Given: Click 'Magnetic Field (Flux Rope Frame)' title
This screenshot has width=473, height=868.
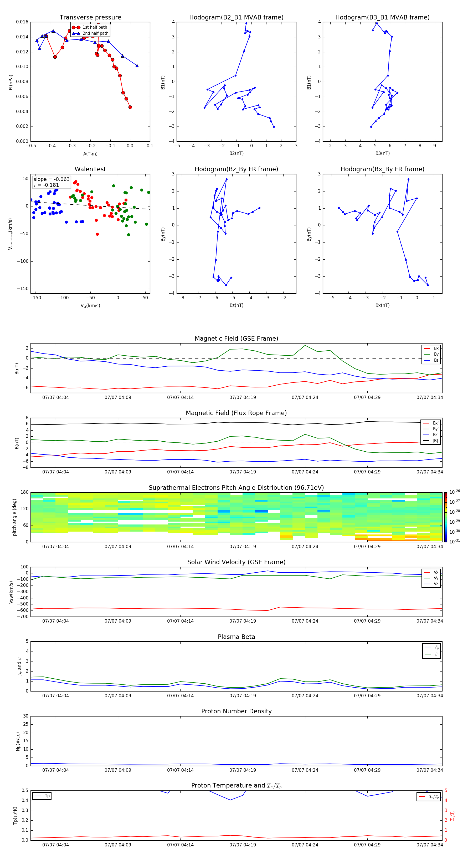Looking at the screenshot, I should [x=236, y=413].
